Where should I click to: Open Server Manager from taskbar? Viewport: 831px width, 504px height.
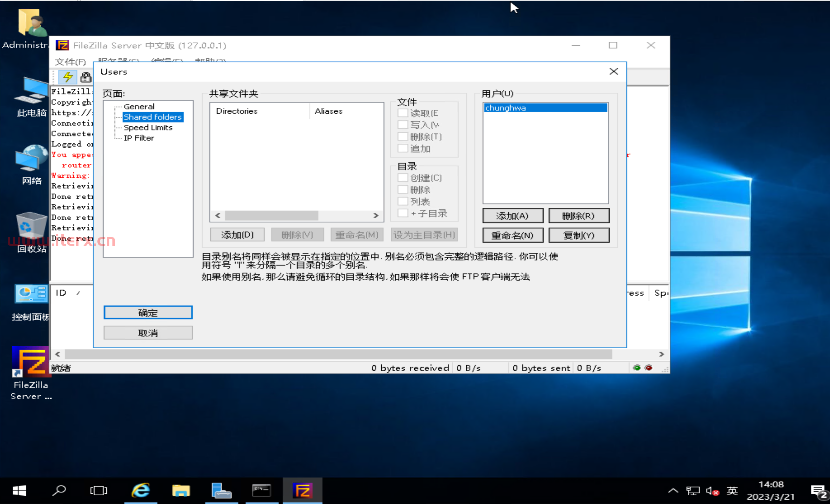(x=221, y=491)
